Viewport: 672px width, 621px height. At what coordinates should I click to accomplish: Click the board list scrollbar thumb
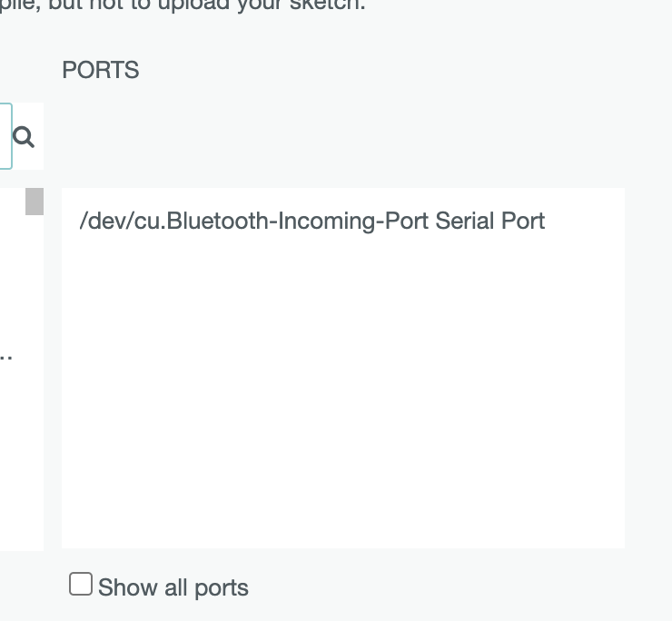tap(35, 201)
